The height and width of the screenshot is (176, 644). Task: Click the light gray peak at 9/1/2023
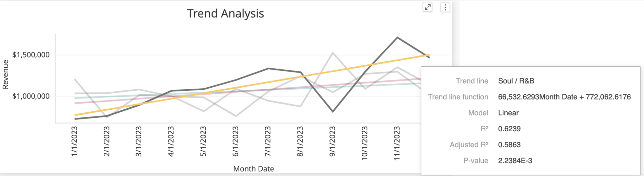[333, 53]
